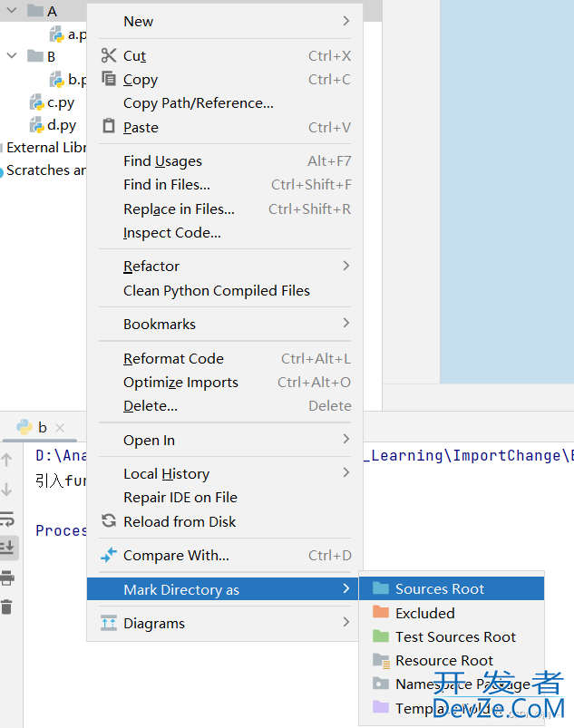Image resolution: width=574 pixels, height=728 pixels.
Task: Click the Resource Root folder icon
Action: click(x=381, y=660)
